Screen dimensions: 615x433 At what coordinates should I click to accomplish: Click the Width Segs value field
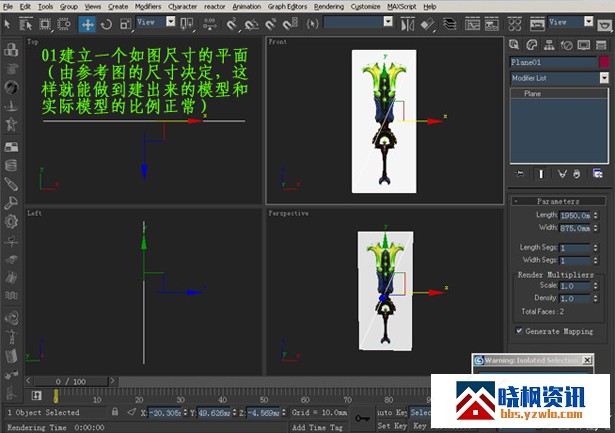(575, 260)
